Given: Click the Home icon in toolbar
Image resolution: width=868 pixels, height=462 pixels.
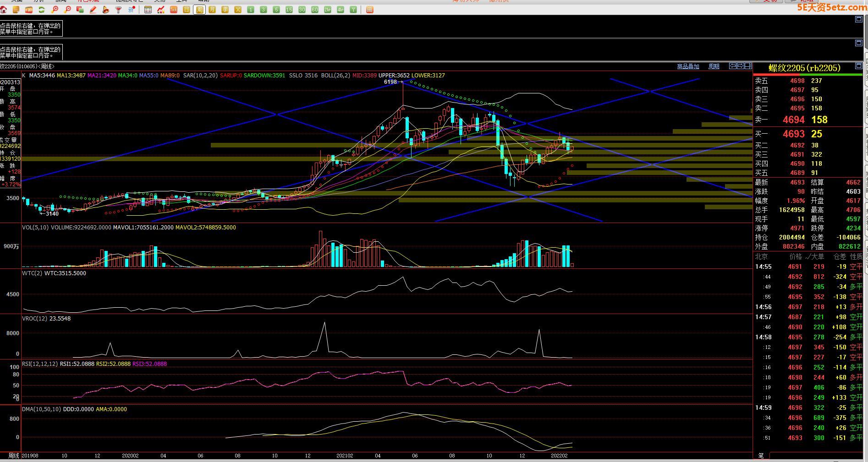Looking at the screenshot, I should click(x=3, y=10).
